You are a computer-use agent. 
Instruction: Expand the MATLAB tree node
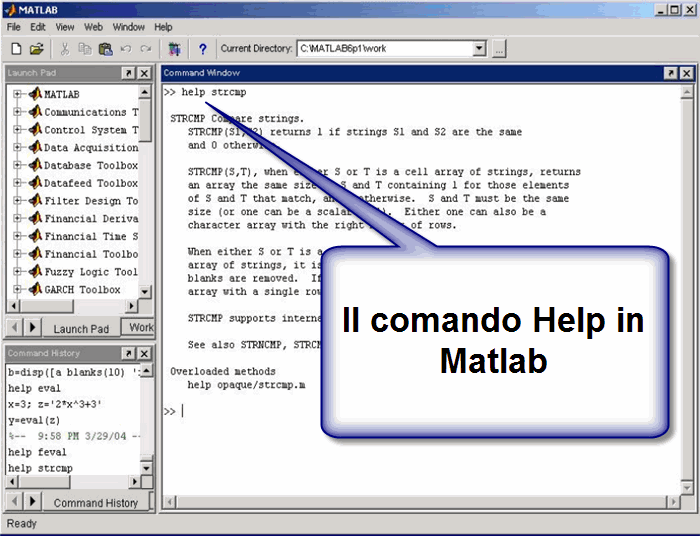click(x=17, y=94)
